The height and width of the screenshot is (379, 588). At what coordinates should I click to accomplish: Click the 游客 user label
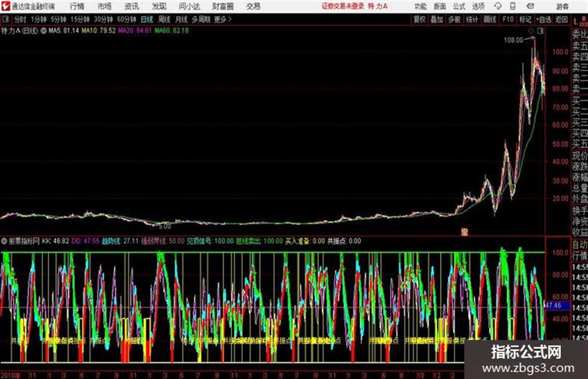pos(562,6)
